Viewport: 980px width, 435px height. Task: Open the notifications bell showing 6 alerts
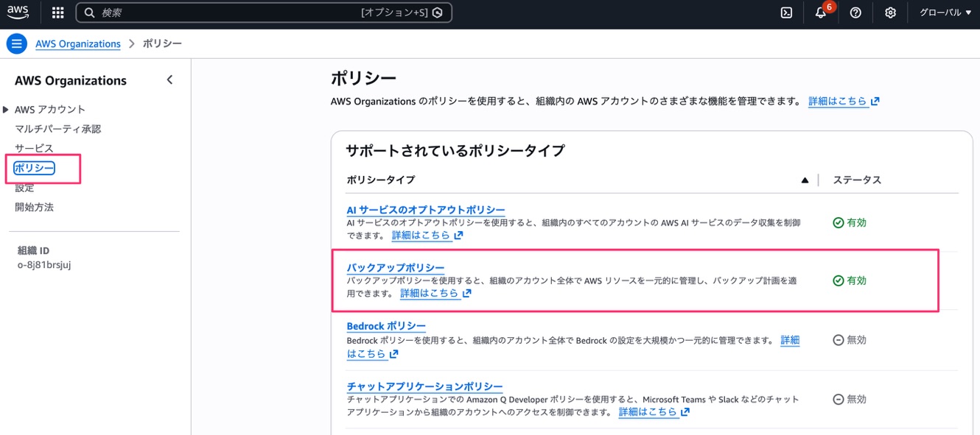click(x=820, y=13)
